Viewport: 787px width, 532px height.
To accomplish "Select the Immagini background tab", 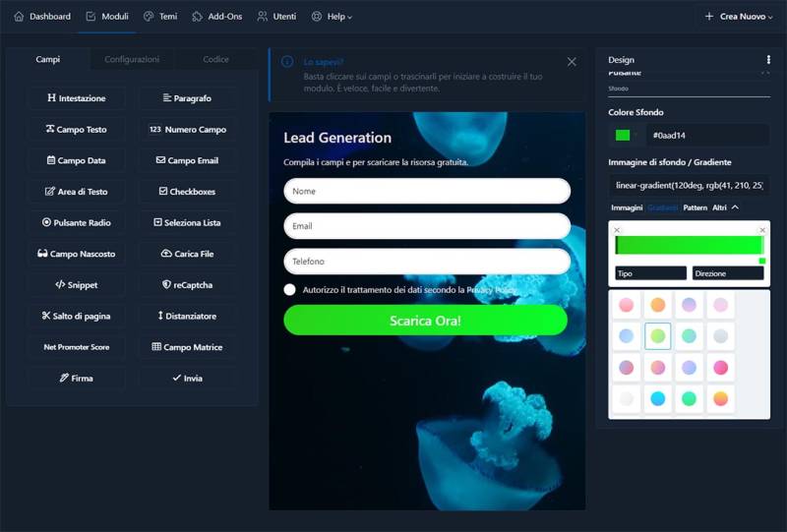I will coord(627,207).
